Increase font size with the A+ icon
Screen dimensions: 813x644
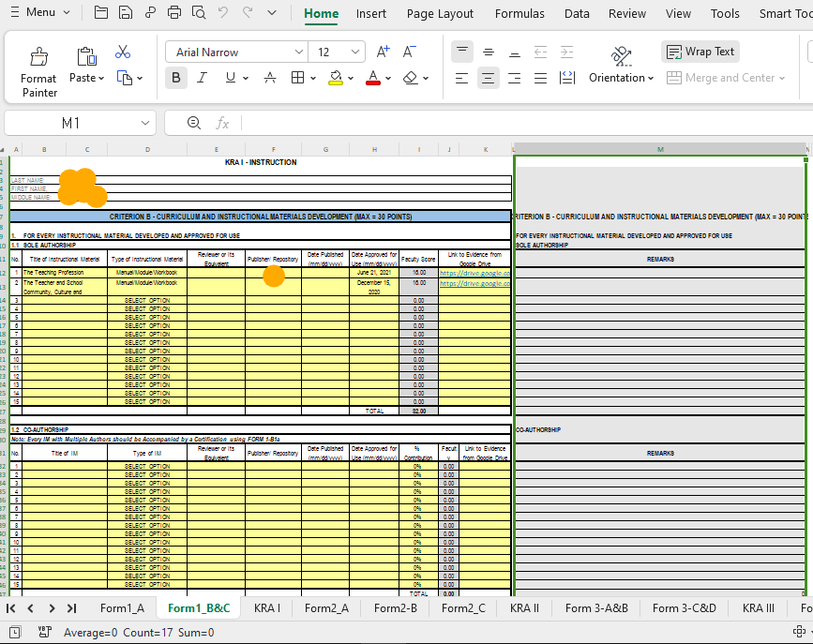point(383,52)
